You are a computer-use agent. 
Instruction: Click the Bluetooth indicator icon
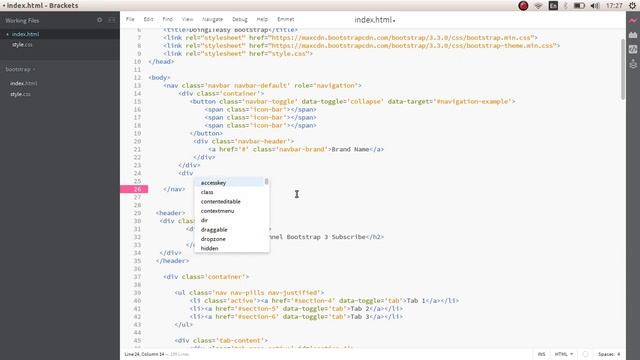click(x=566, y=6)
